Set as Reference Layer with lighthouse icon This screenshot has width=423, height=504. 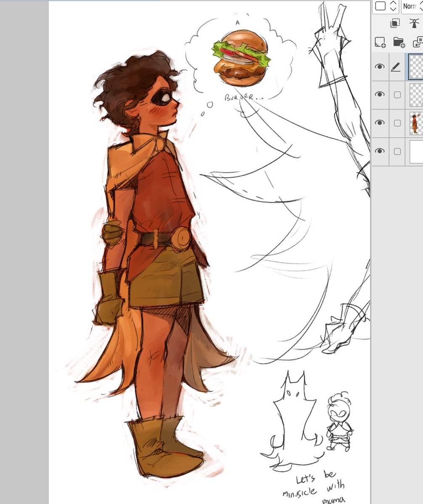(413, 24)
